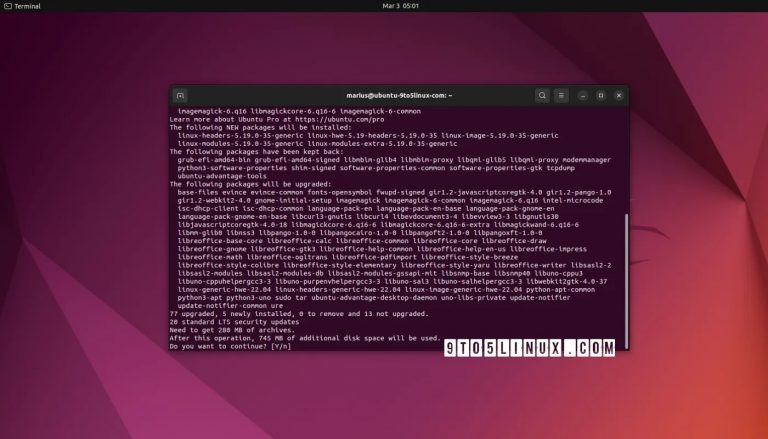This screenshot has height=439, width=768.
Task: Click the terminal title marius@ubuntu-9to5linux-com
Action: point(399,96)
